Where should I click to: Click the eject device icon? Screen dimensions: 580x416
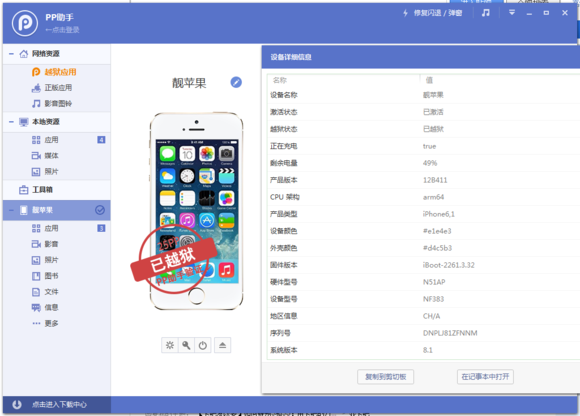tap(222, 345)
